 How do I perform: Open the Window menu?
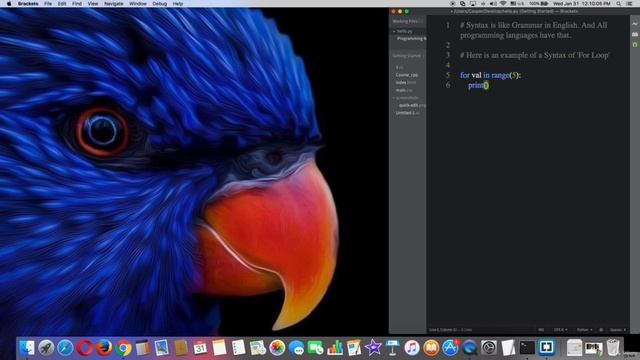tap(138, 4)
